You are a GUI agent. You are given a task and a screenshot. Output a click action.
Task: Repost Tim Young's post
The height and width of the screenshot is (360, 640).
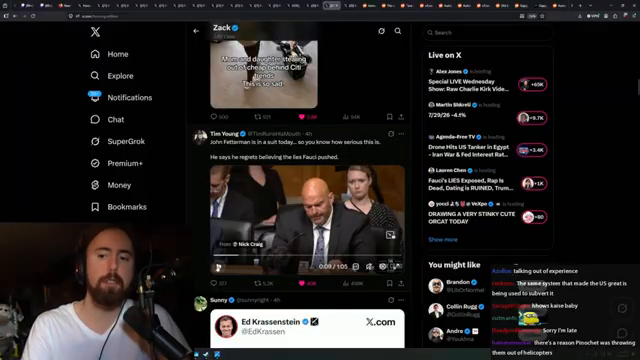[264, 283]
